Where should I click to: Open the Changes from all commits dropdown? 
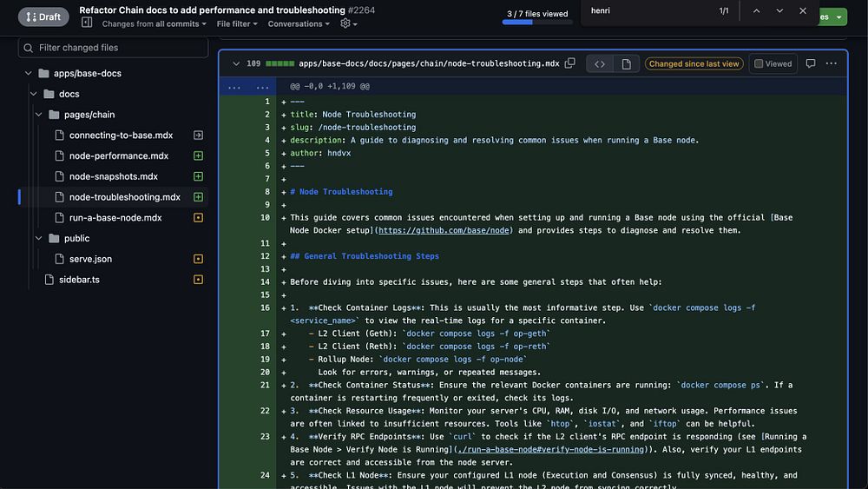(x=153, y=24)
